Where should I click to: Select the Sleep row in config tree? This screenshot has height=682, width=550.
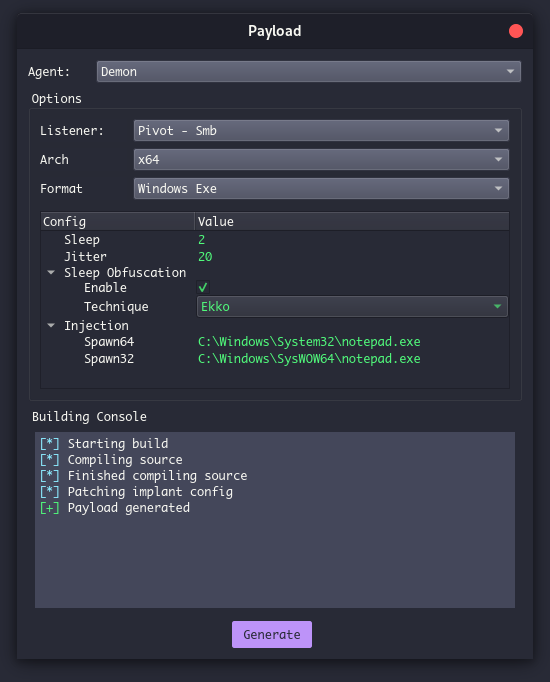(x=275, y=240)
